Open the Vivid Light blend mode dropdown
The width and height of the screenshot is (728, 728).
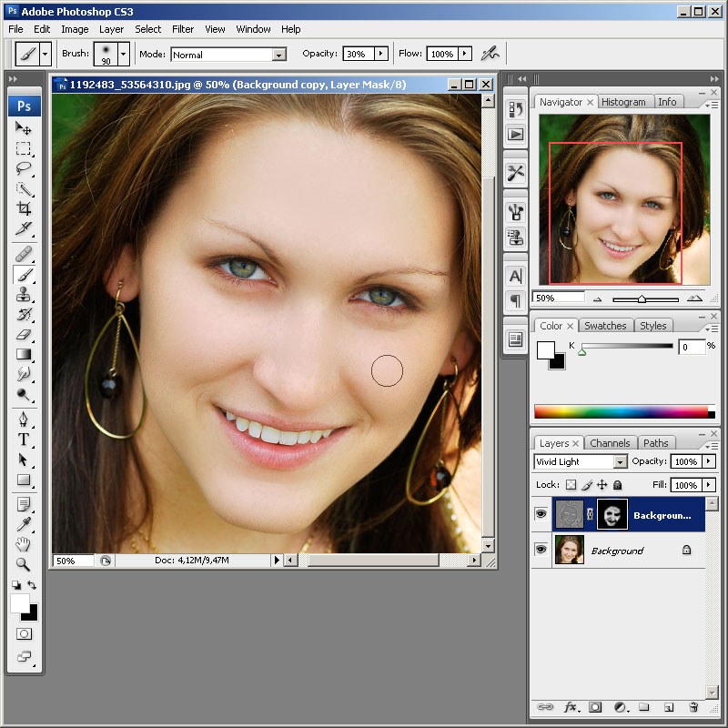click(581, 461)
